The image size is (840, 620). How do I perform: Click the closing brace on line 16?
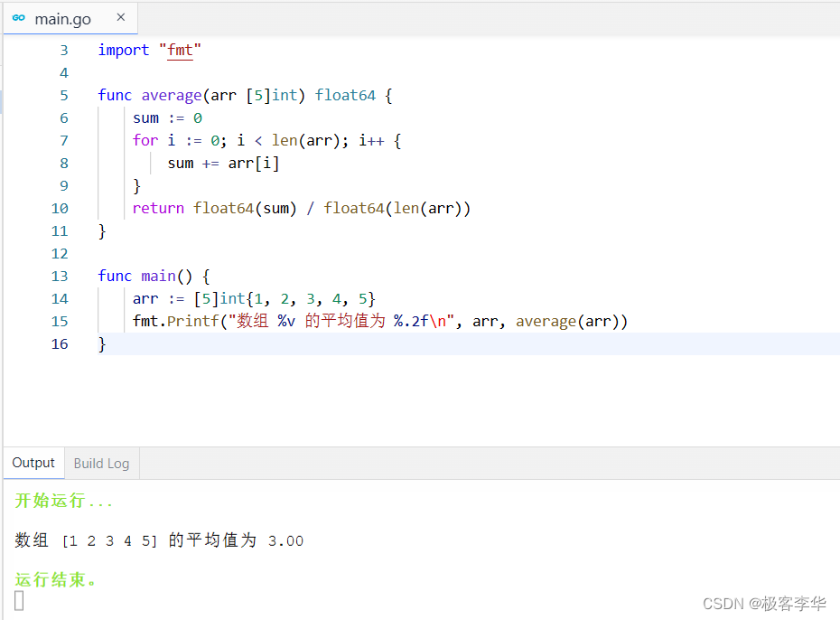click(x=102, y=344)
